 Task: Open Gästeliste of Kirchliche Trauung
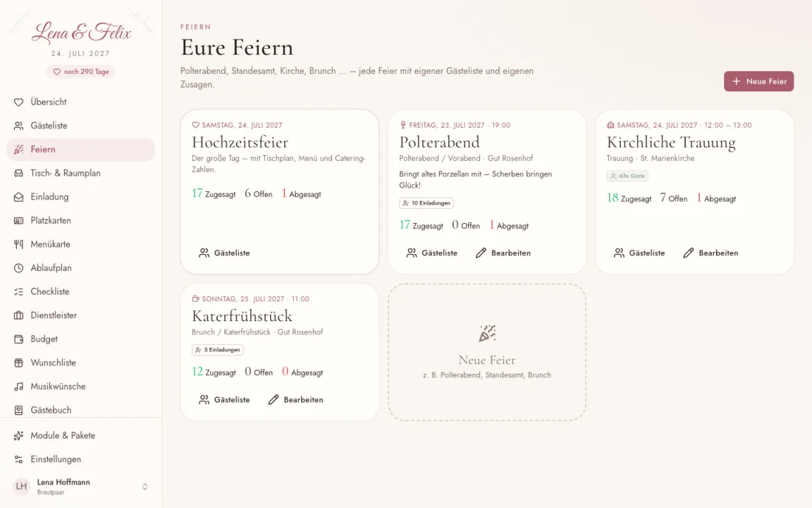coord(639,253)
